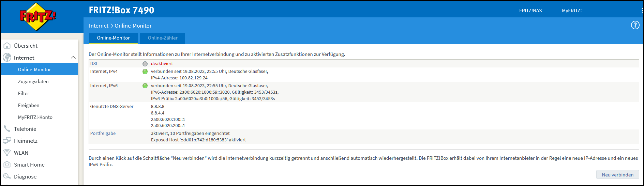The width and height of the screenshot is (644, 186).
Task: Open Zugangsdaten in the sidebar
Action: [33, 81]
